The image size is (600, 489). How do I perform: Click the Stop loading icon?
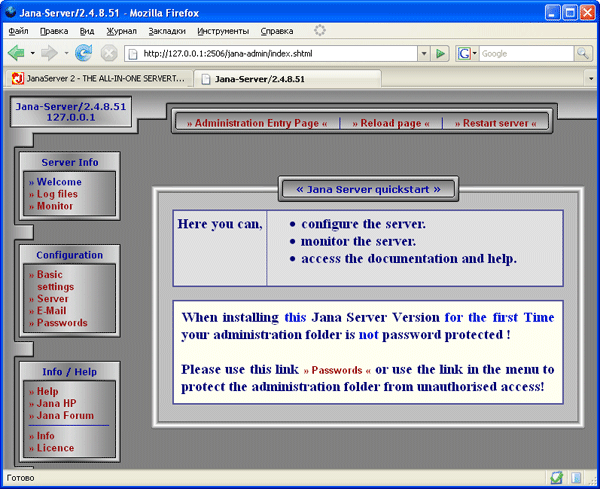109,53
